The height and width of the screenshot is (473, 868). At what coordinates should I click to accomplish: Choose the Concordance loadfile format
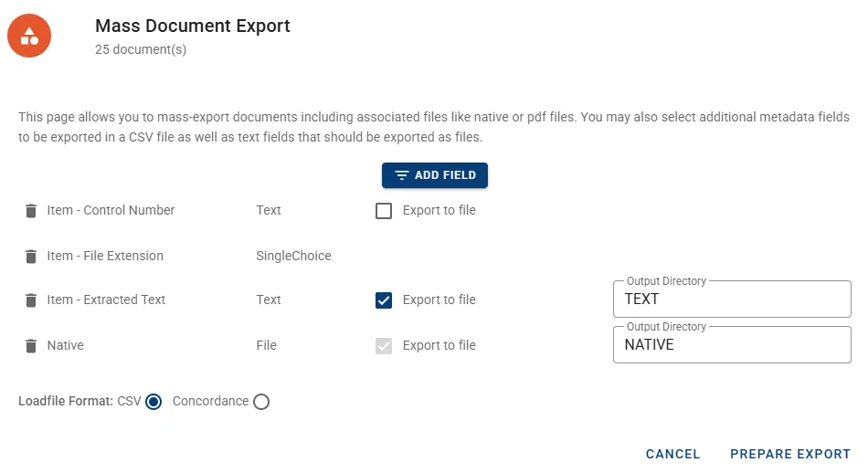click(x=261, y=402)
